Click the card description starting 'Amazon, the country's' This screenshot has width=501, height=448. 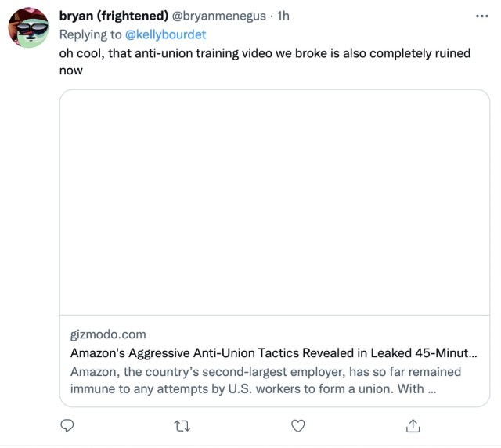tap(265, 380)
